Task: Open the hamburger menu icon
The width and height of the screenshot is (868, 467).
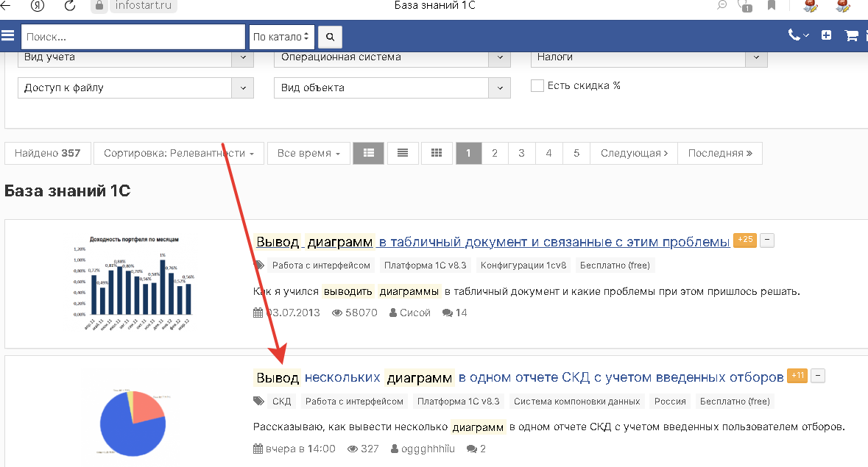Action: [x=8, y=36]
